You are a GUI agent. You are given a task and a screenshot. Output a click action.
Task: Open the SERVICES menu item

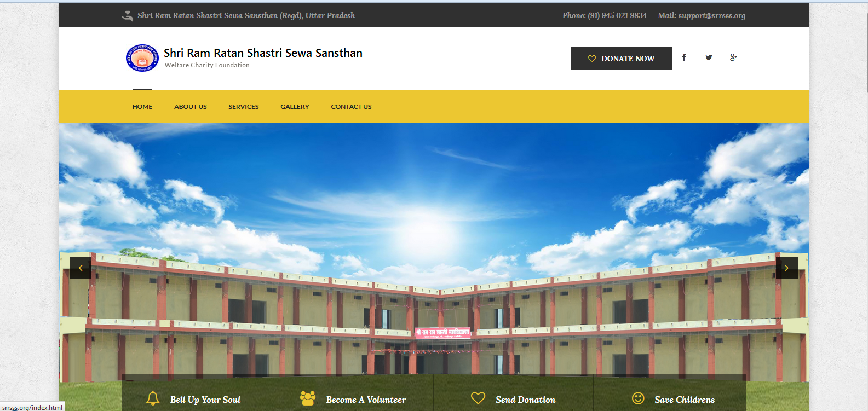[244, 107]
